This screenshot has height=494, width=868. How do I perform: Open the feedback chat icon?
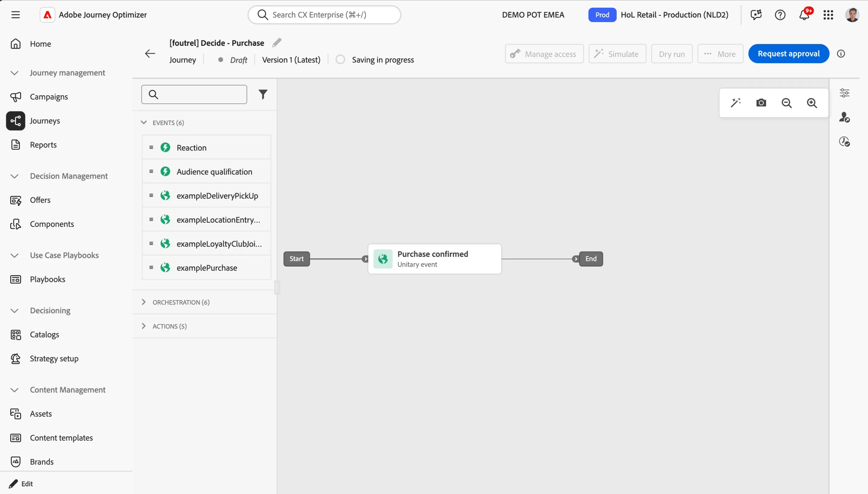click(756, 15)
